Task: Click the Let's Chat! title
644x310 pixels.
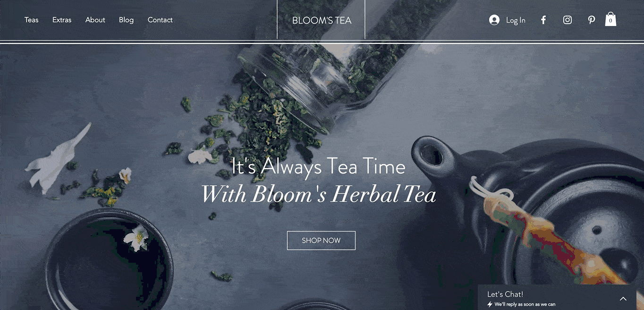Action: click(x=505, y=294)
